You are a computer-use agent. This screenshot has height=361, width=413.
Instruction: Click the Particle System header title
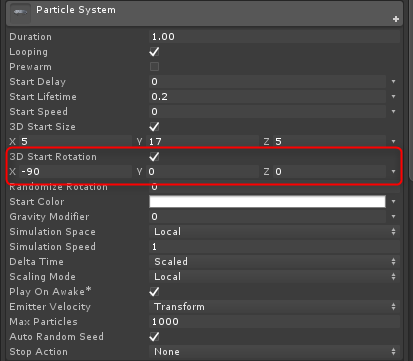(x=76, y=10)
